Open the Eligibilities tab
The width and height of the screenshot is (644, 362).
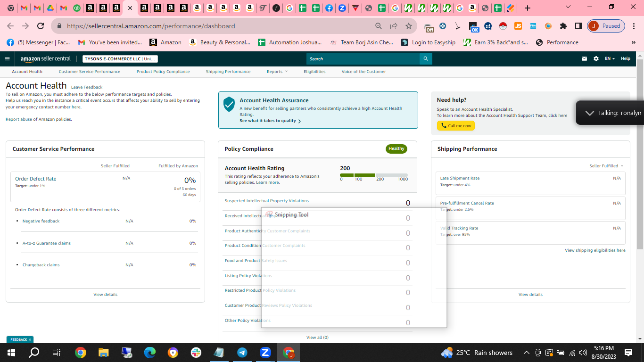pyautogui.click(x=314, y=72)
